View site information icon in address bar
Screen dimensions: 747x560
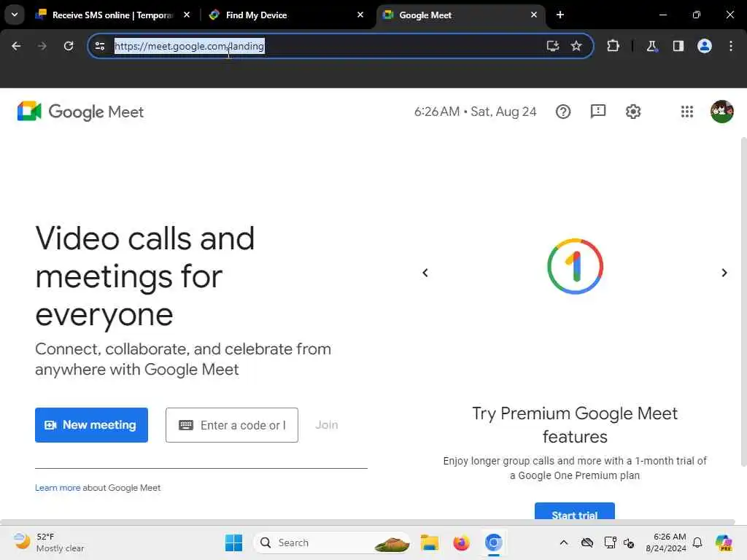point(99,46)
